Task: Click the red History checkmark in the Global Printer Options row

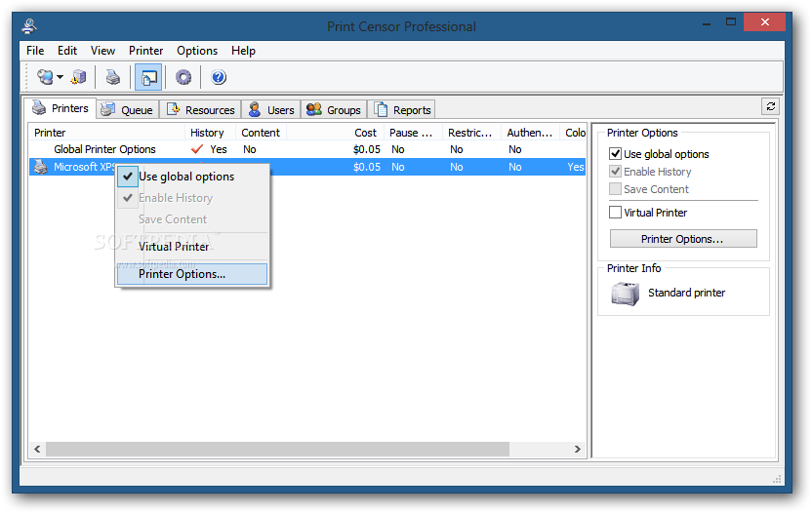Action: point(197,149)
